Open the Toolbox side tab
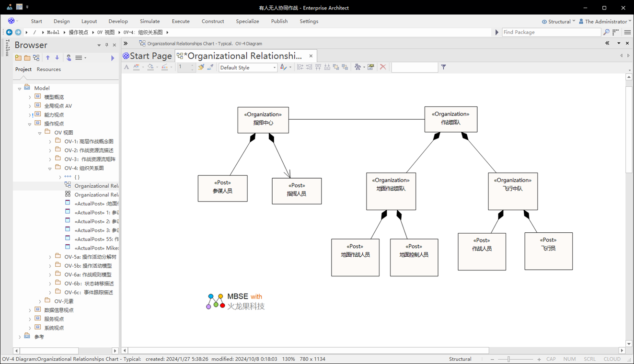This screenshot has height=364, width=634. 7,48
